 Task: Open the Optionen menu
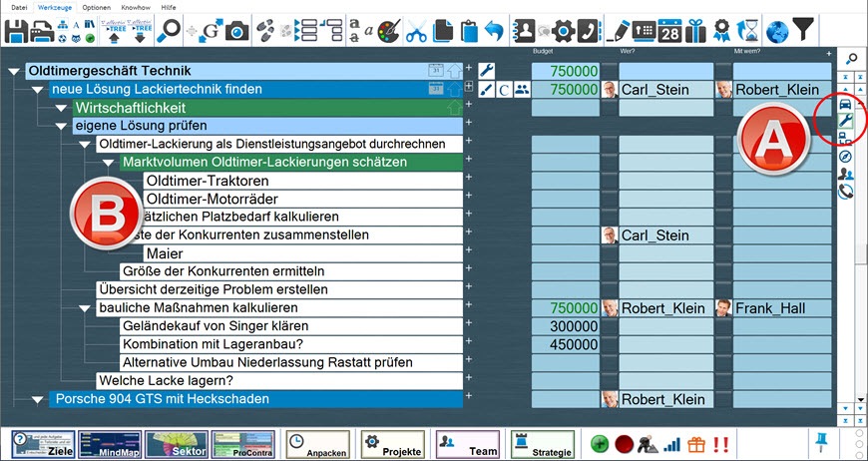pos(96,7)
